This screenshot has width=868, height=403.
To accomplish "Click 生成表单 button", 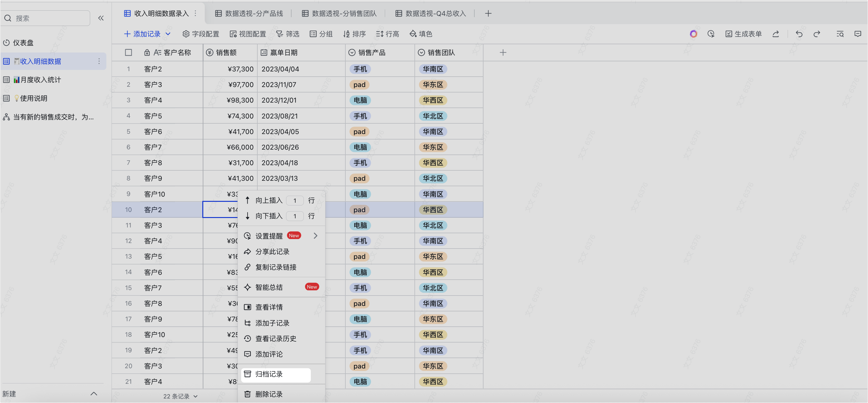I will coord(744,34).
